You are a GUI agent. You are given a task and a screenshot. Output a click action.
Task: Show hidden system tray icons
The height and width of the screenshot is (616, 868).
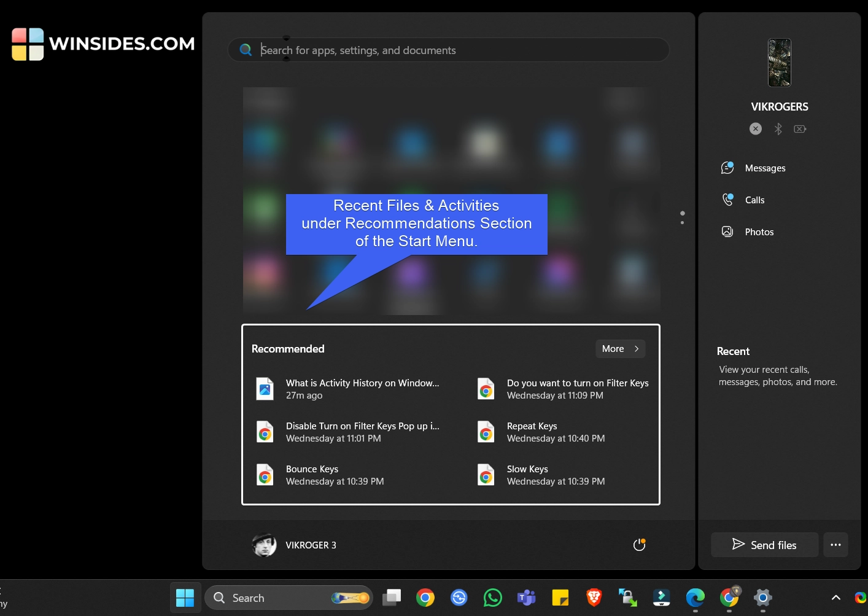point(835,598)
